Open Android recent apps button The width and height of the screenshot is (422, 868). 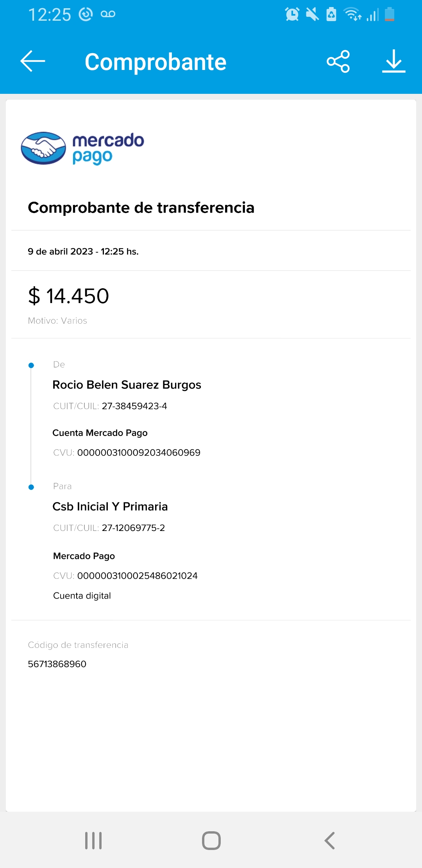[93, 840]
